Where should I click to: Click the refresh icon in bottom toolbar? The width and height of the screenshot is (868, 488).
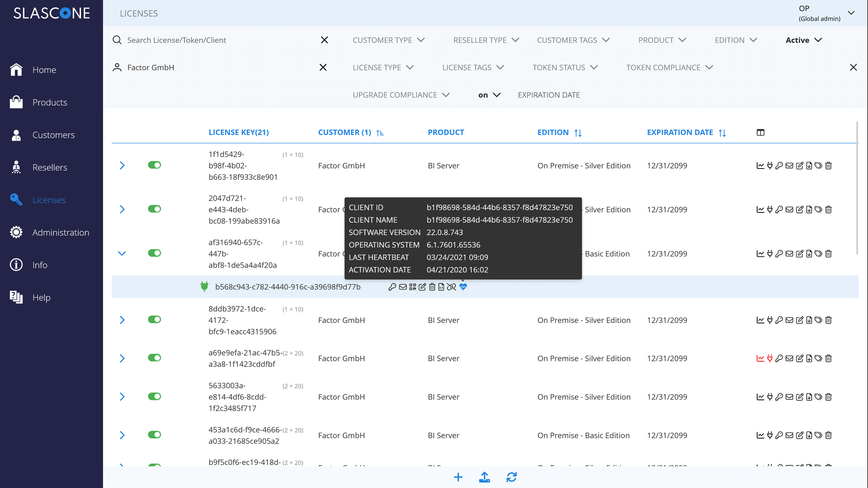pyautogui.click(x=511, y=477)
